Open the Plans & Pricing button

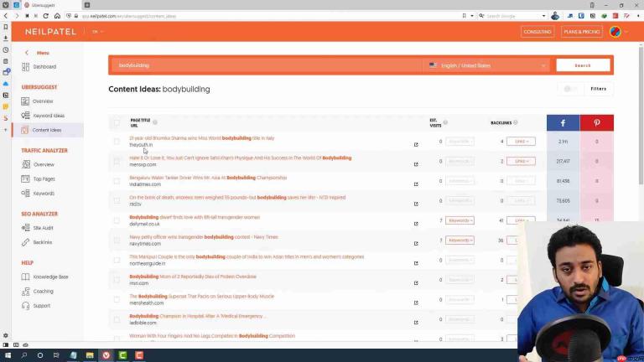tap(582, 32)
